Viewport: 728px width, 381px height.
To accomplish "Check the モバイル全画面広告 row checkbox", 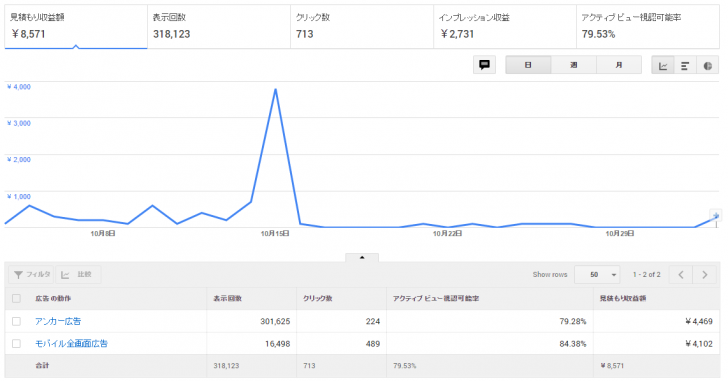I will point(16,343).
